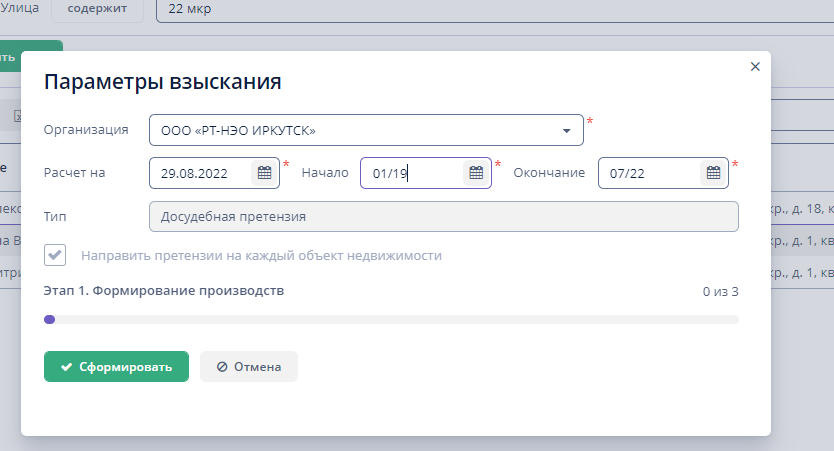Open the содержит filter operator dropdown

[97, 8]
